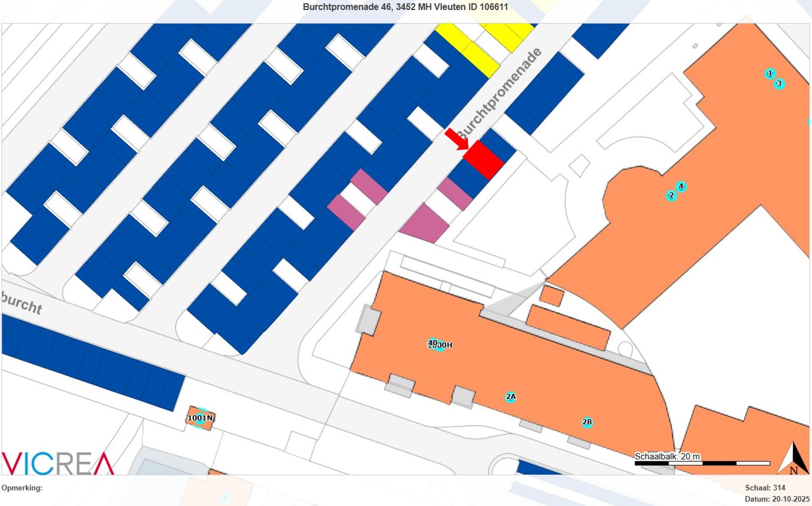Click the Opmerking remark field
The height and width of the screenshot is (506, 812).
(x=22, y=488)
